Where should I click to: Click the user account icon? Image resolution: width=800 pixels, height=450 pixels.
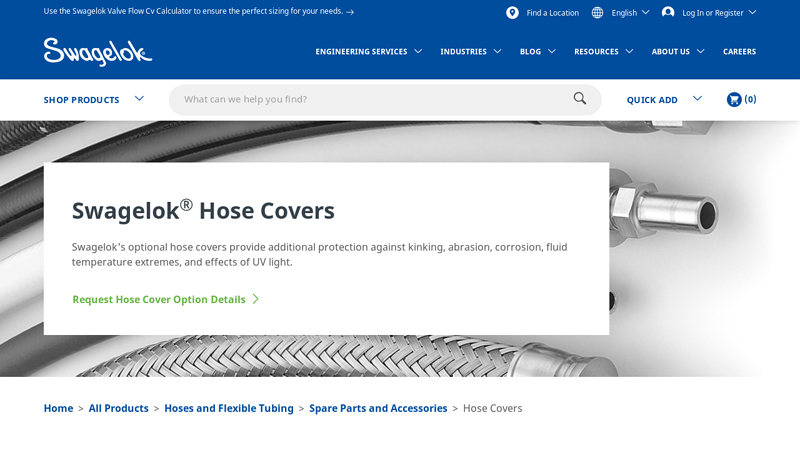668,12
